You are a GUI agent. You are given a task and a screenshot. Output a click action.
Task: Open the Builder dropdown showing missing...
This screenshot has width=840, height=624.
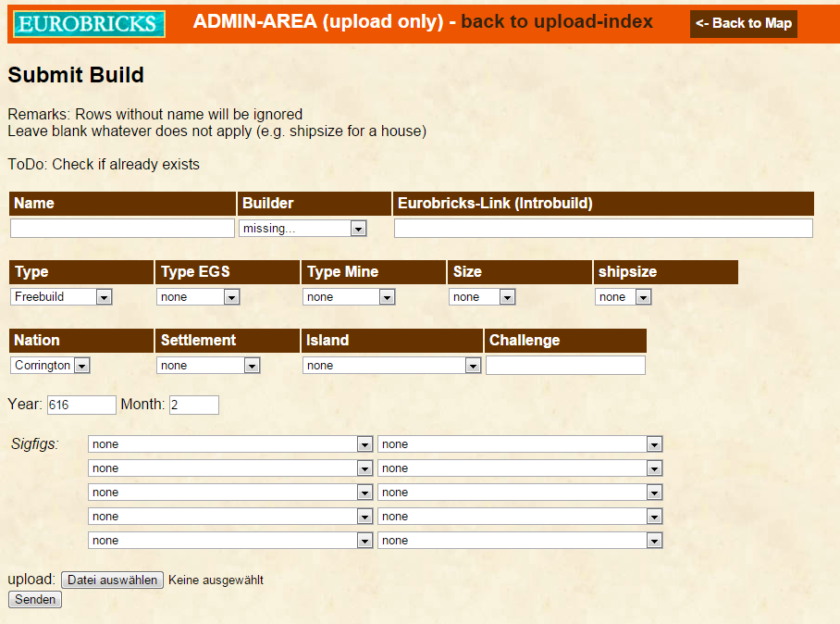point(303,229)
